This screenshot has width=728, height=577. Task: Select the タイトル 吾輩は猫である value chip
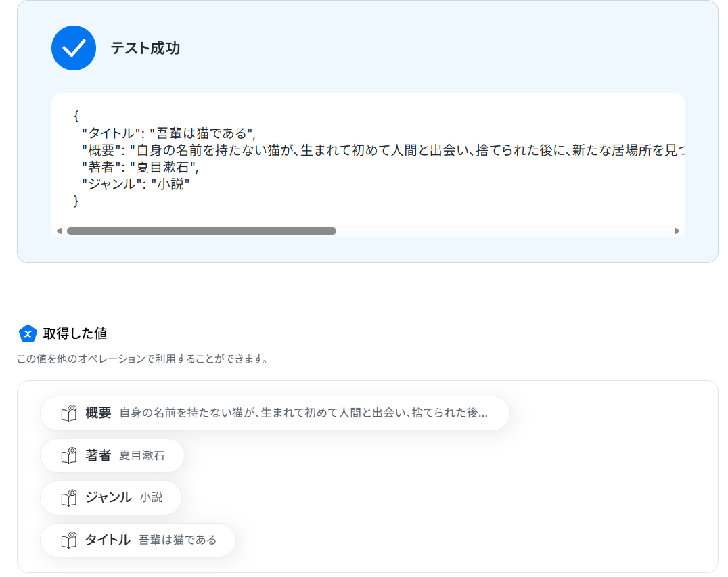[138, 540]
